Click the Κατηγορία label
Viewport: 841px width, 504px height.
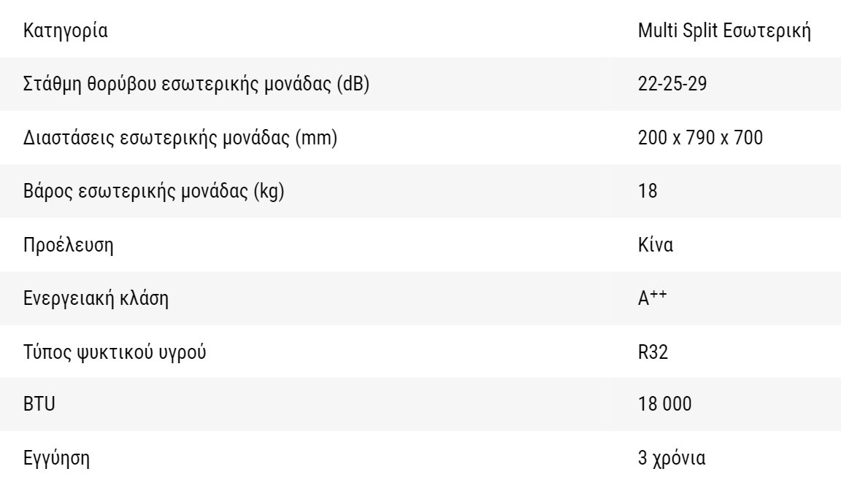(66, 31)
